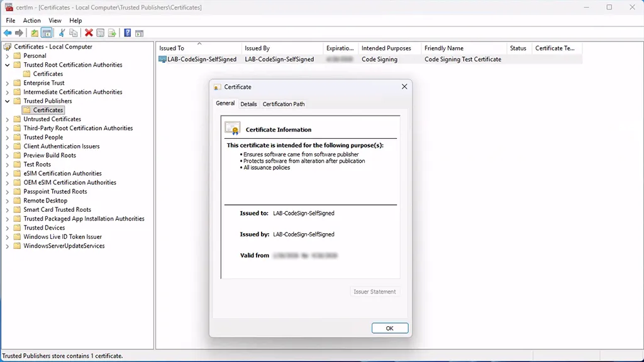This screenshot has height=362, width=644.
Task: Click the Export List icon
Action: (x=112, y=33)
